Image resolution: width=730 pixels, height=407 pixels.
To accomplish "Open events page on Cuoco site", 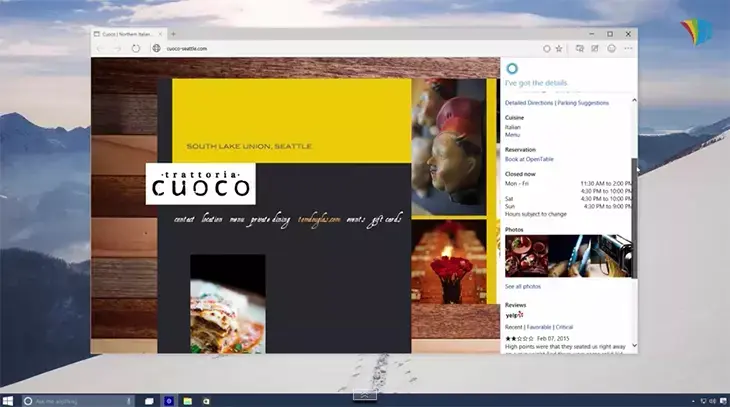I will coord(356,219).
